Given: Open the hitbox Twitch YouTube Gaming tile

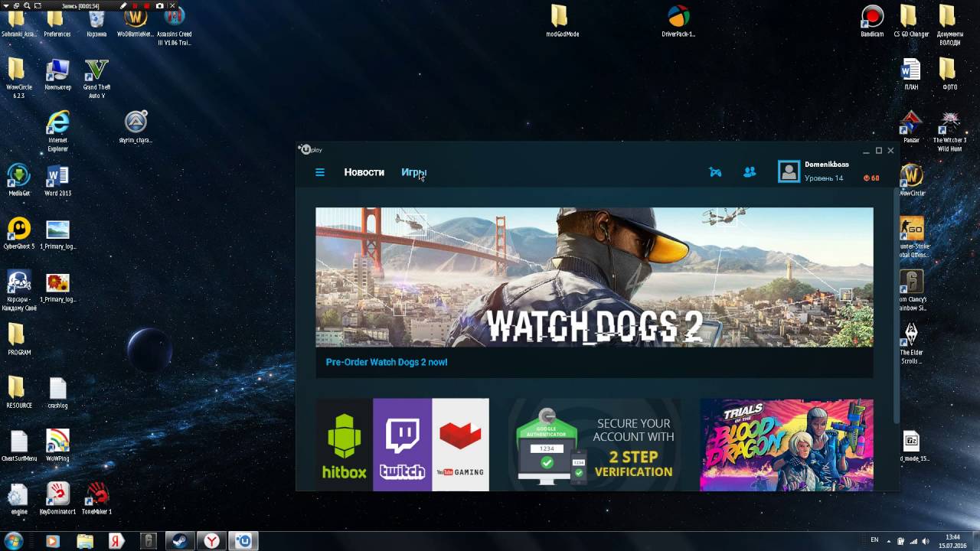Looking at the screenshot, I should 403,444.
